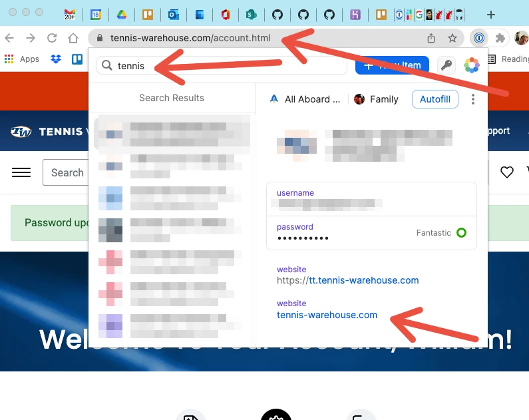Go back to the previous page
The height and width of the screenshot is (420, 529).
point(9,38)
